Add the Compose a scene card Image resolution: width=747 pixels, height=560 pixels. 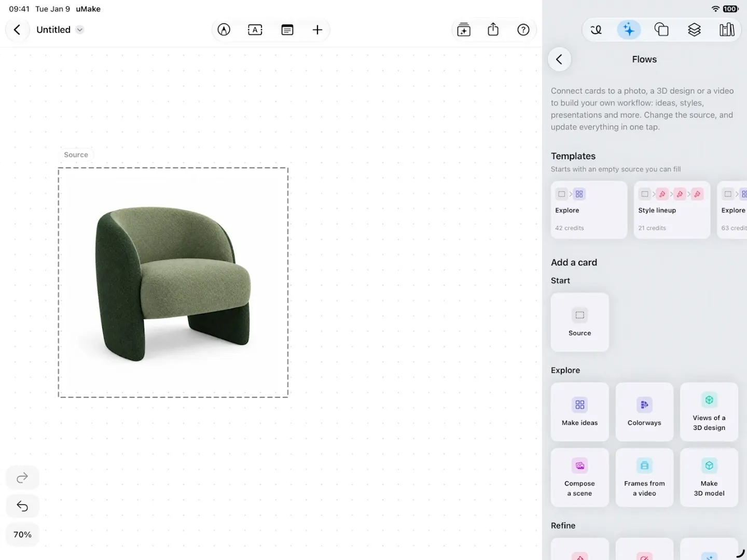(580, 478)
